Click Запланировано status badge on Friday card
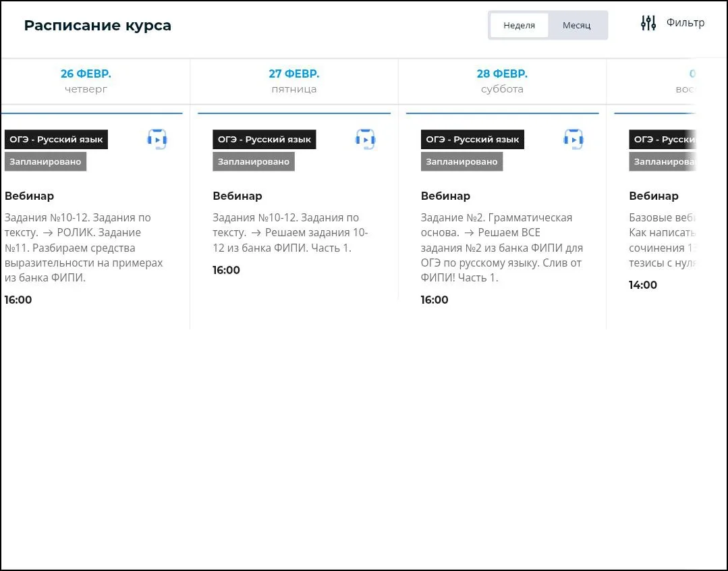The width and height of the screenshot is (728, 571). tap(254, 162)
